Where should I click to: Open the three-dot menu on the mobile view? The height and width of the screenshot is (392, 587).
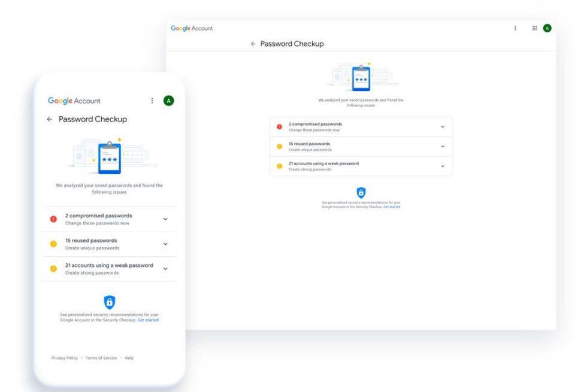click(x=153, y=100)
